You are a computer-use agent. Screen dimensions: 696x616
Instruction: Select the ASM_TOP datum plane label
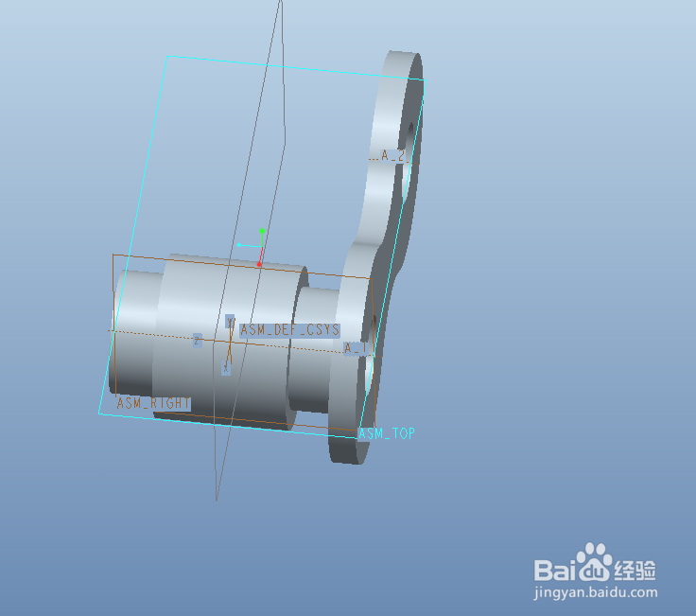386,433
